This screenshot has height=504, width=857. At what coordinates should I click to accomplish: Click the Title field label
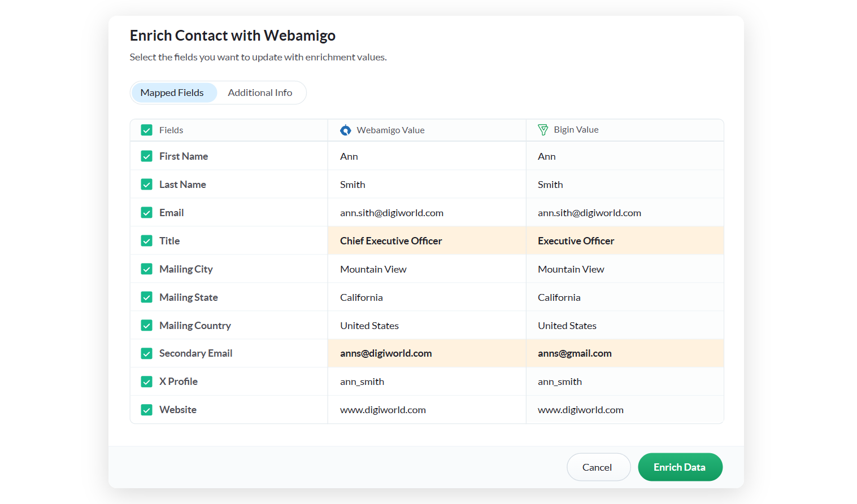click(169, 241)
